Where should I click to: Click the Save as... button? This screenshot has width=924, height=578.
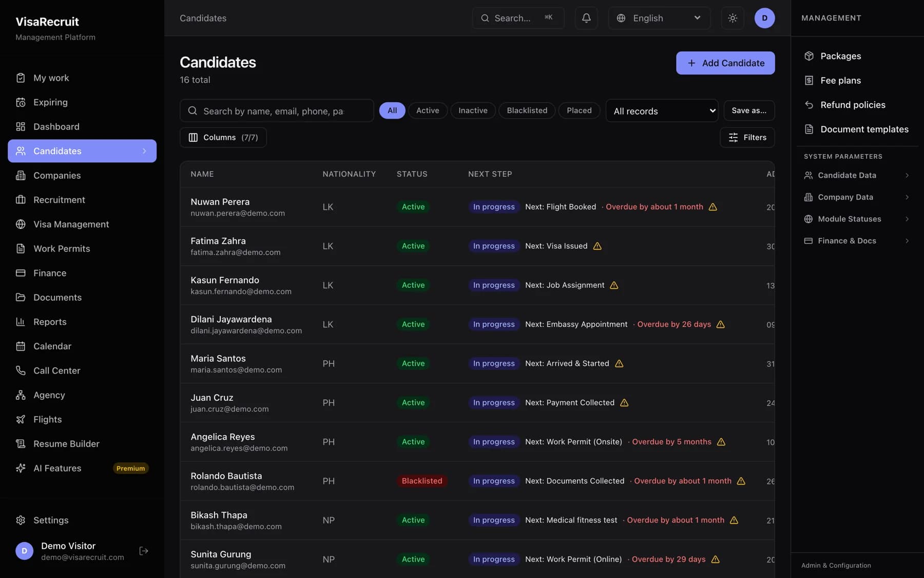point(749,110)
